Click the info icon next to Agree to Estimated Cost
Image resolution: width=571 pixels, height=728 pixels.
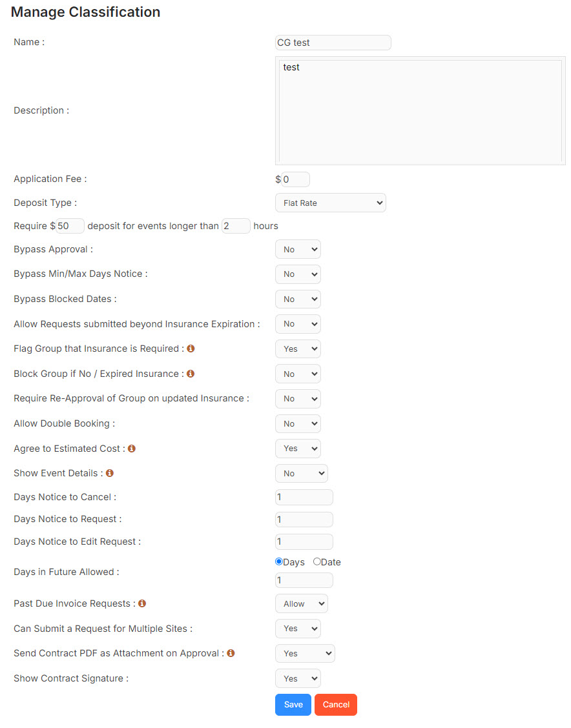[131, 448]
